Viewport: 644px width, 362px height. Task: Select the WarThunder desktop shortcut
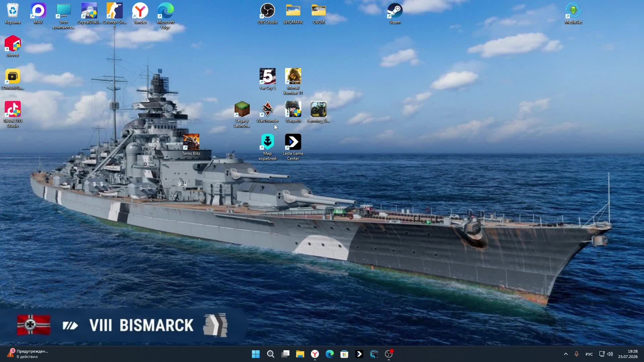coord(268,112)
